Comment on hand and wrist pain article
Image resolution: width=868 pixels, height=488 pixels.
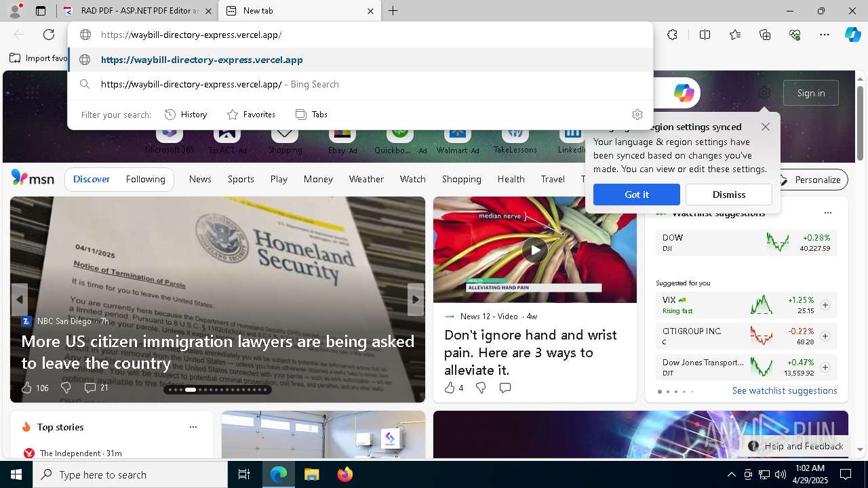505,388
